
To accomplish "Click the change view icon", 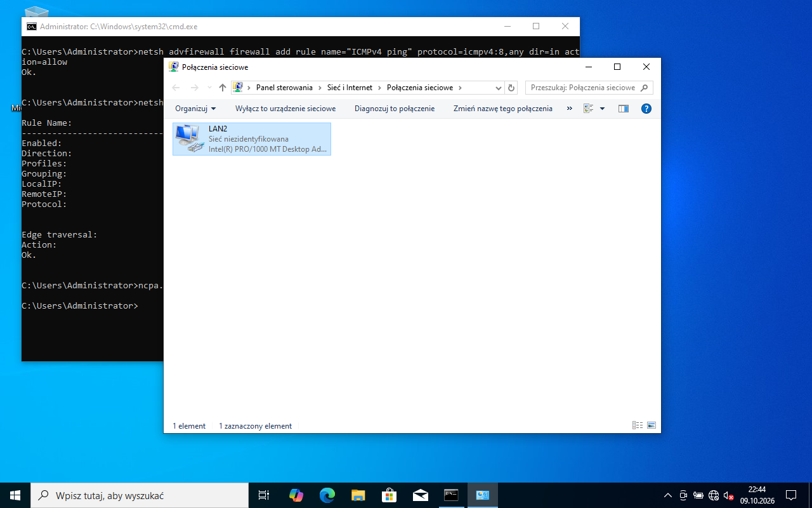I will (588, 109).
